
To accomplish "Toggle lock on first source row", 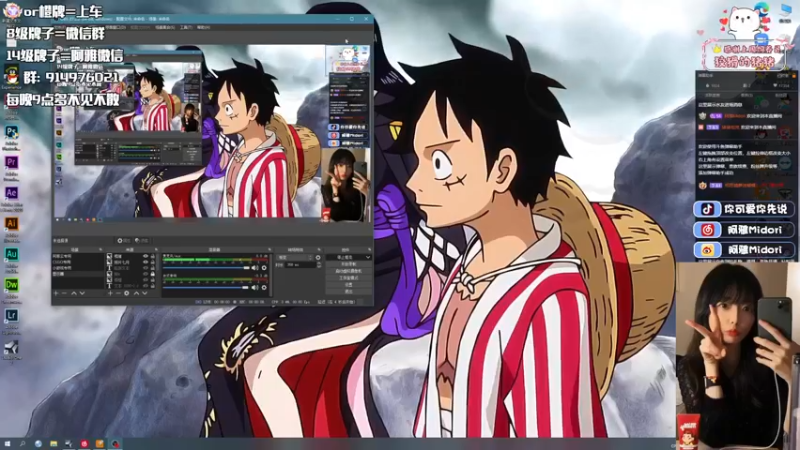I will click(153, 256).
